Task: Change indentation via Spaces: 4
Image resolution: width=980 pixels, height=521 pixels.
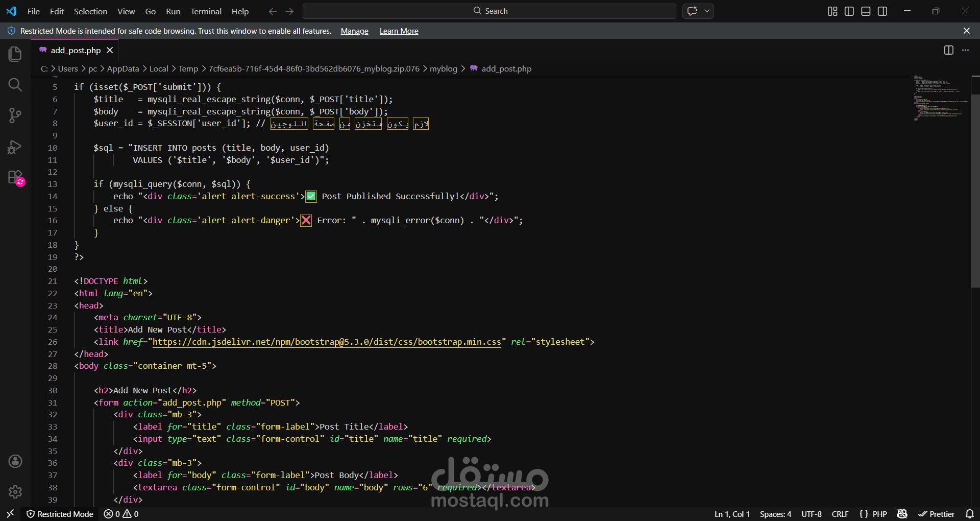Action: pyautogui.click(x=775, y=514)
